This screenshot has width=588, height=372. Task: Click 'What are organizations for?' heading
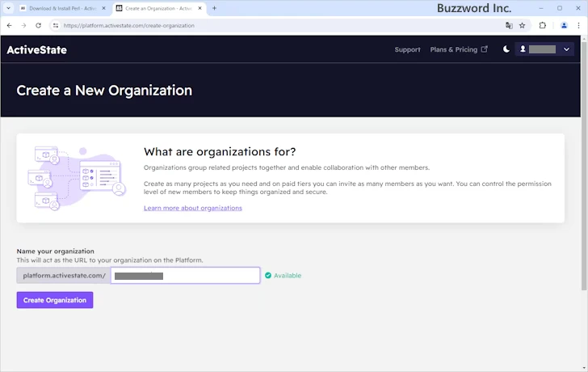pyautogui.click(x=220, y=152)
